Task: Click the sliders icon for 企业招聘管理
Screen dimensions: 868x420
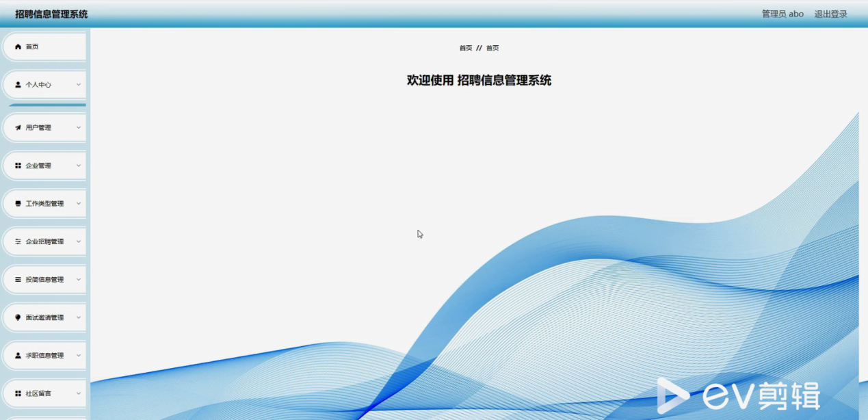Action: click(x=18, y=241)
